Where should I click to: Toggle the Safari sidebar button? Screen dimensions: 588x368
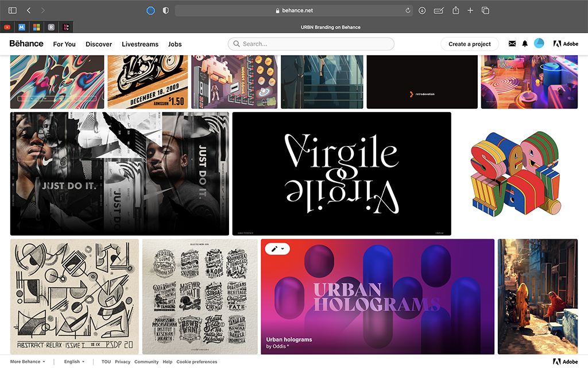point(13,10)
